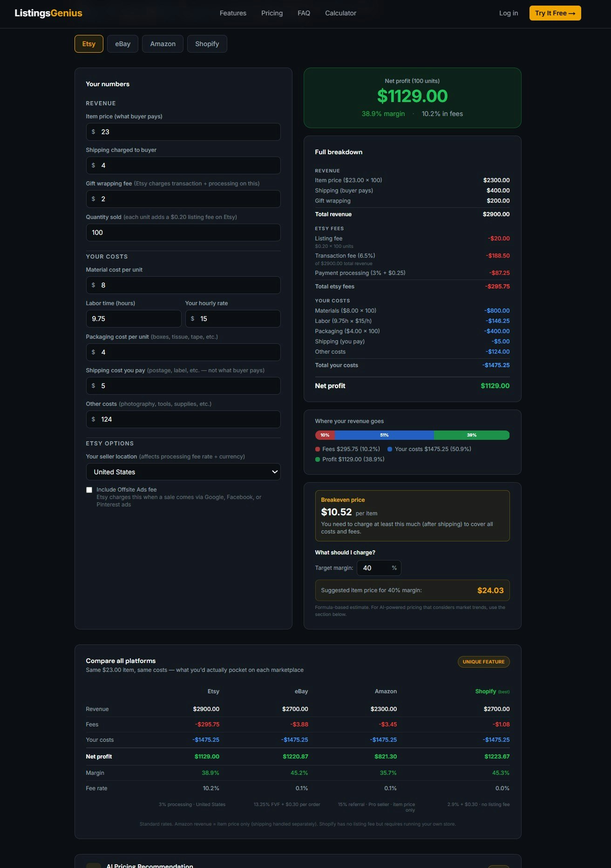Switch to the Shopify platform tab
611x868 pixels.
[207, 44]
